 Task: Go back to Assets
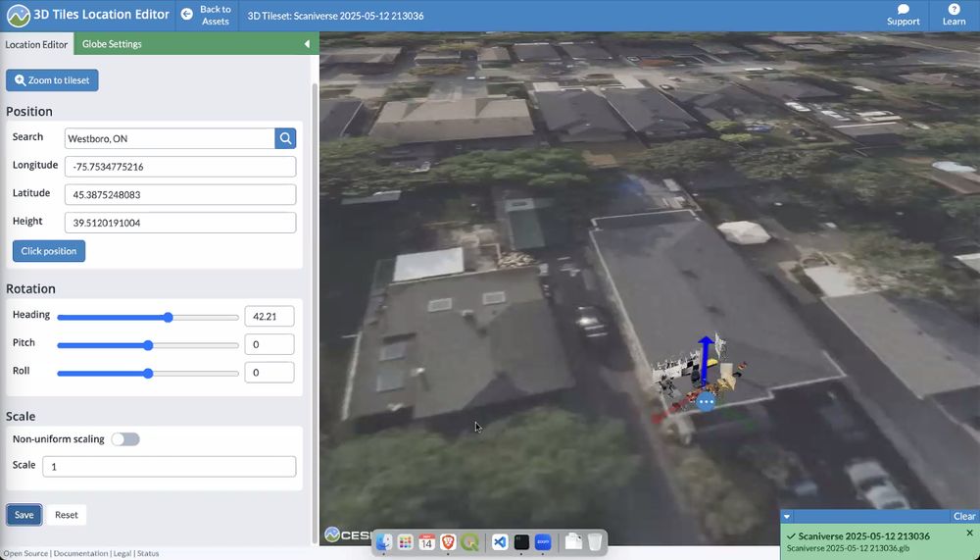click(x=206, y=15)
